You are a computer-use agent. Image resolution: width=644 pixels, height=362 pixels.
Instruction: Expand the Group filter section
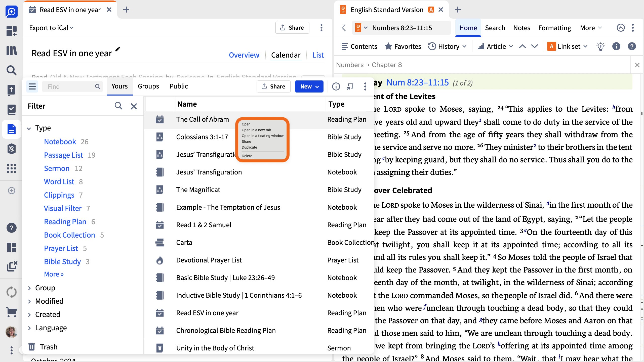coord(29,288)
